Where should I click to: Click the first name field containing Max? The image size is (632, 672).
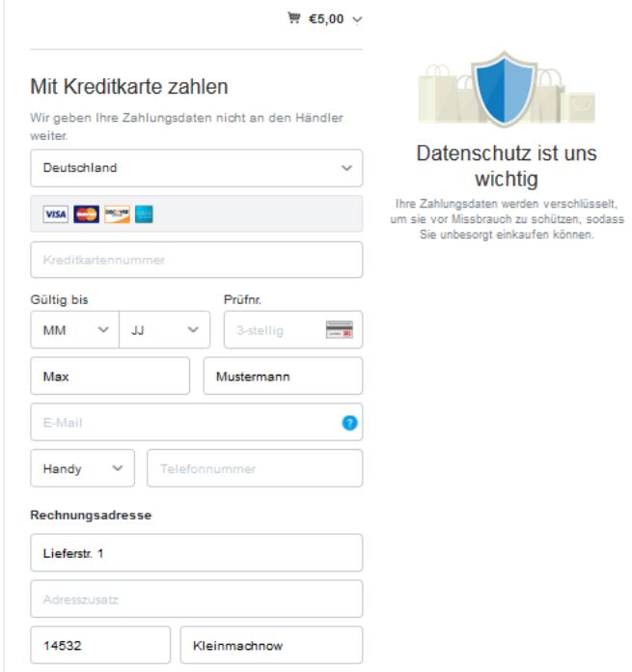point(110,376)
